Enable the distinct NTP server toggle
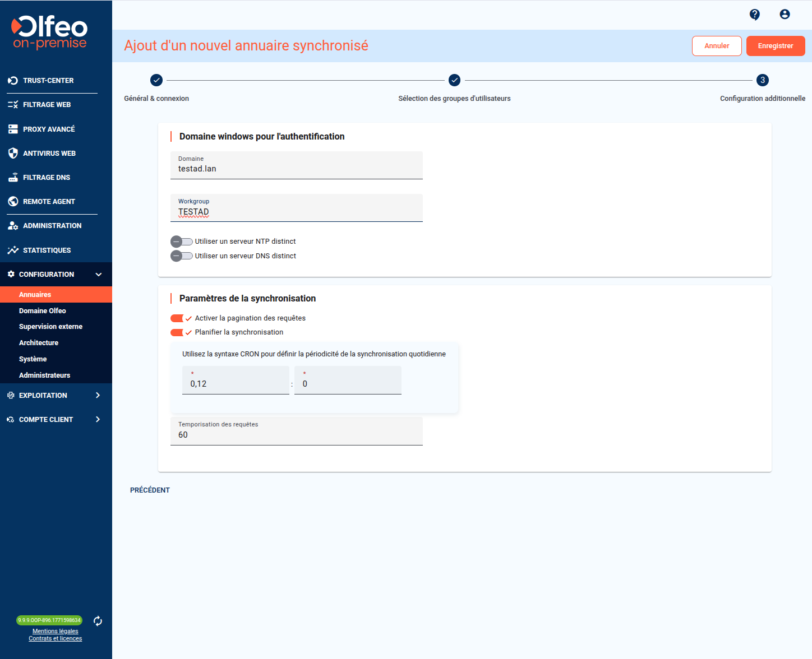The image size is (812, 659). coord(181,242)
